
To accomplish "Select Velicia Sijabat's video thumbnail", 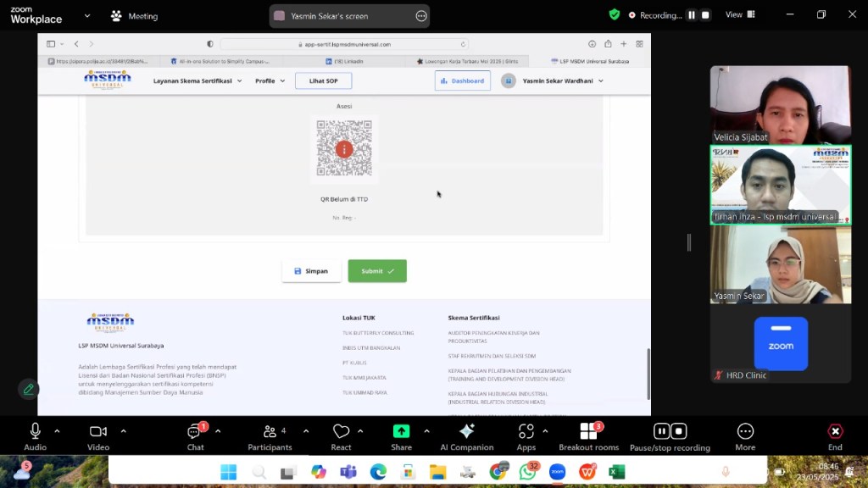I will [780, 105].
